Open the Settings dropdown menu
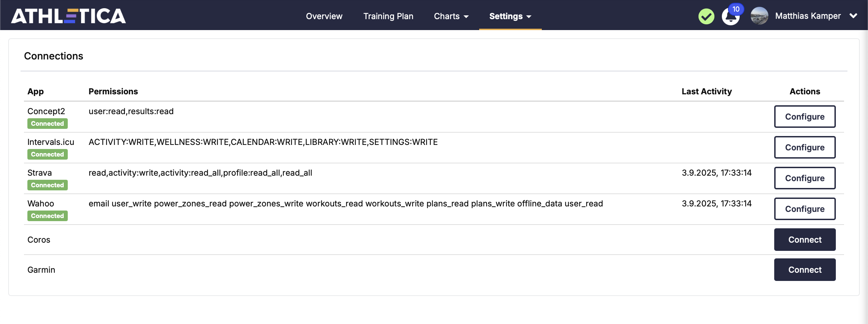The image size is (868, 324). click(x=510, y=16)
